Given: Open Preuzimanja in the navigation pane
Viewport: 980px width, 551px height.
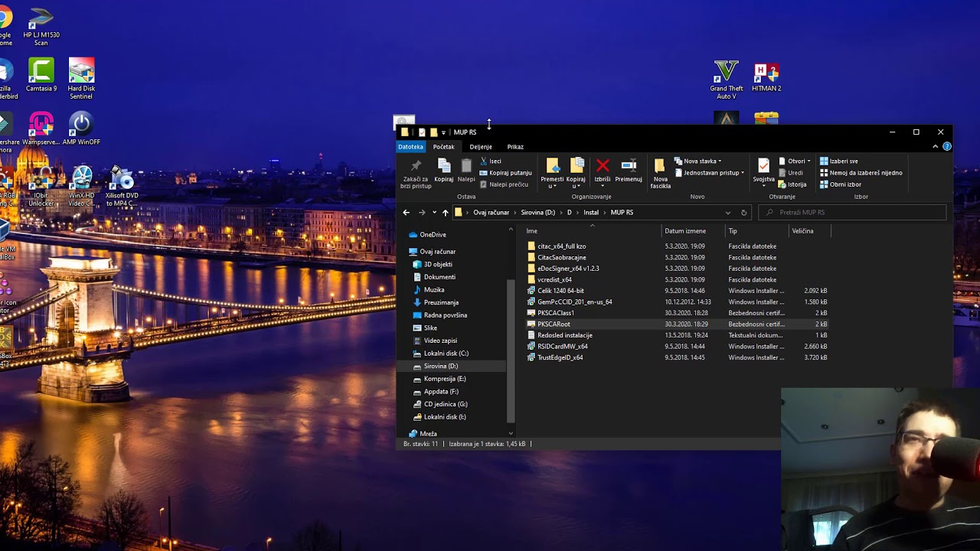Looking at the screenshot, I should pos(441,302).
